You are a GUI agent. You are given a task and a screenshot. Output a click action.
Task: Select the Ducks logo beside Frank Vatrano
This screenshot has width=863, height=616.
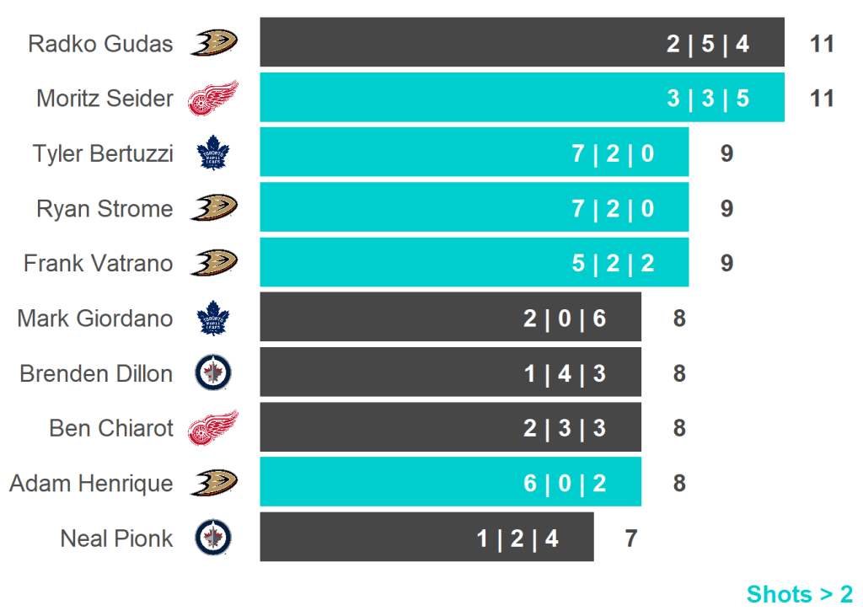coord(213,263)
